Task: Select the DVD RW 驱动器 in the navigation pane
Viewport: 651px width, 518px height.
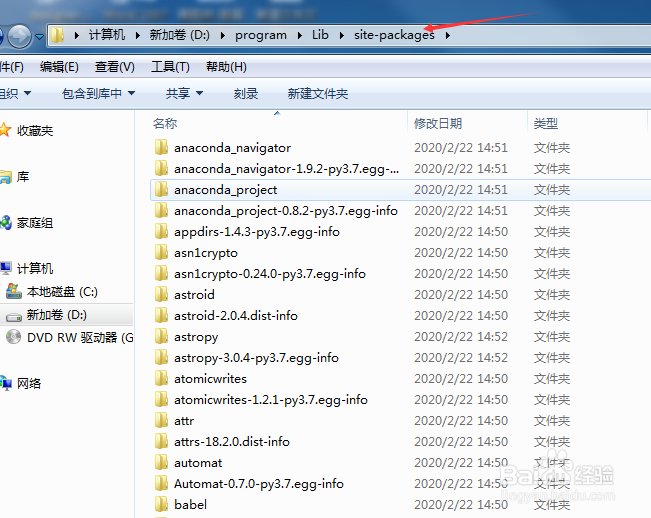Action: 80,338
